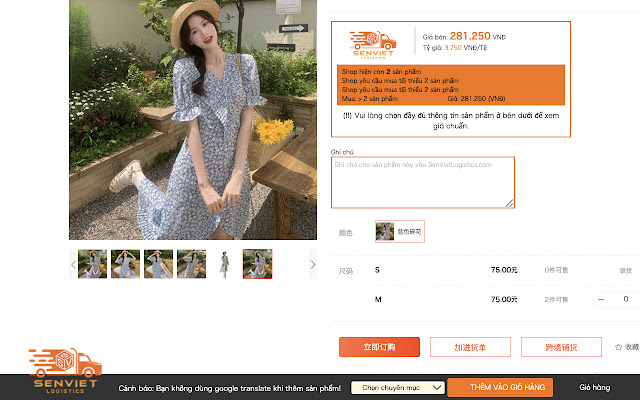Screen dimensions: 640x400
Task: Click the 3.750 exchange rate value
Action: click(453, 48)
